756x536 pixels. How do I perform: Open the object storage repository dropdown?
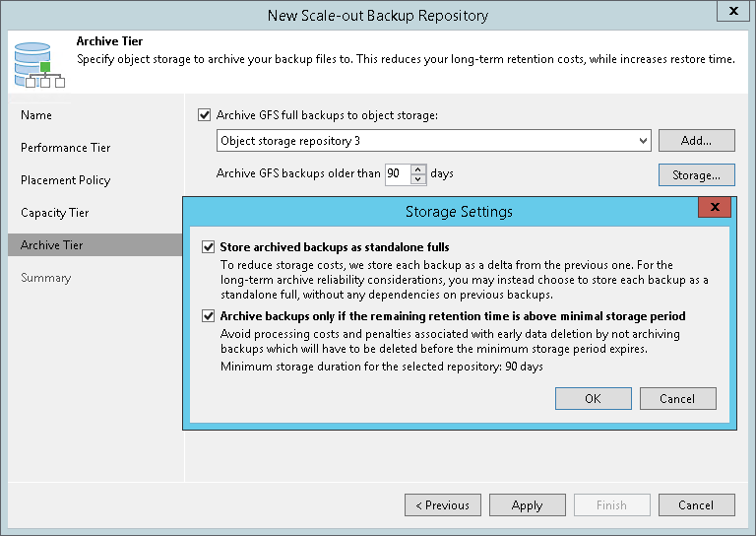[643, 141]
